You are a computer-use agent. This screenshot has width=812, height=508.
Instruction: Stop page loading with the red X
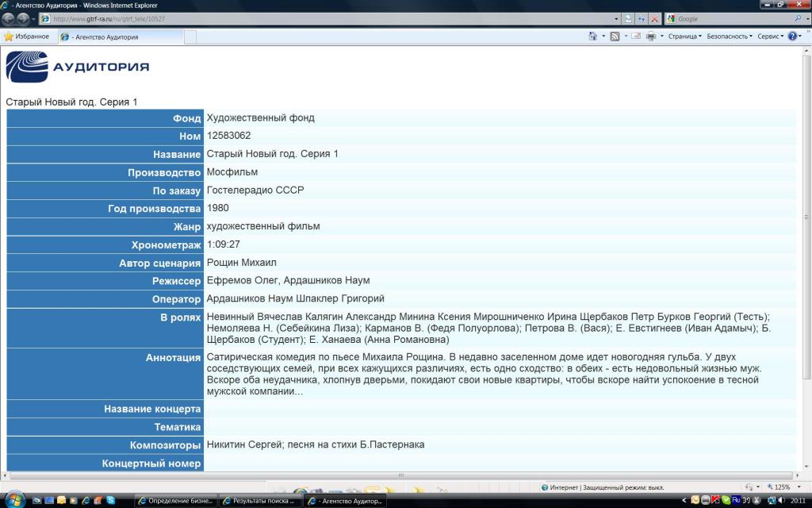(x=655, y=18)
